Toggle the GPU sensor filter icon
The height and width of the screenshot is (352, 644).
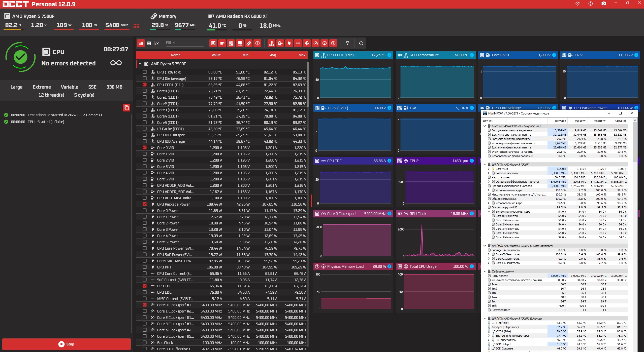[x=222, y=43]
